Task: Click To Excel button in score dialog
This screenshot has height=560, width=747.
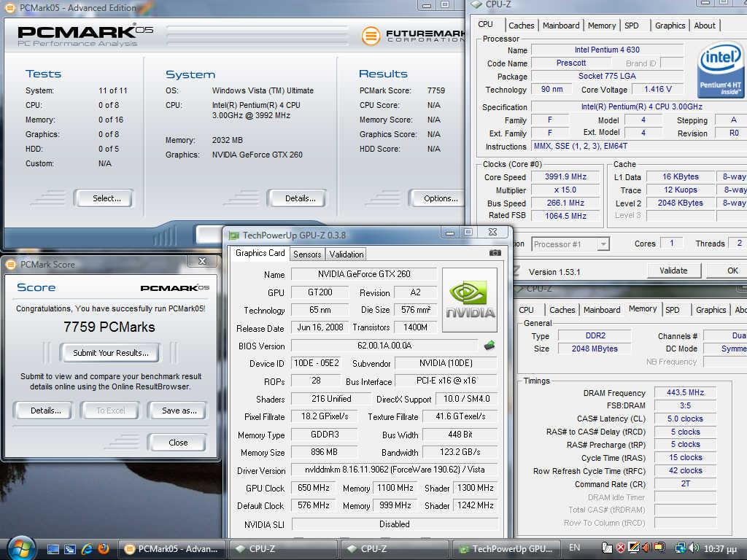Action: (111, 411)
